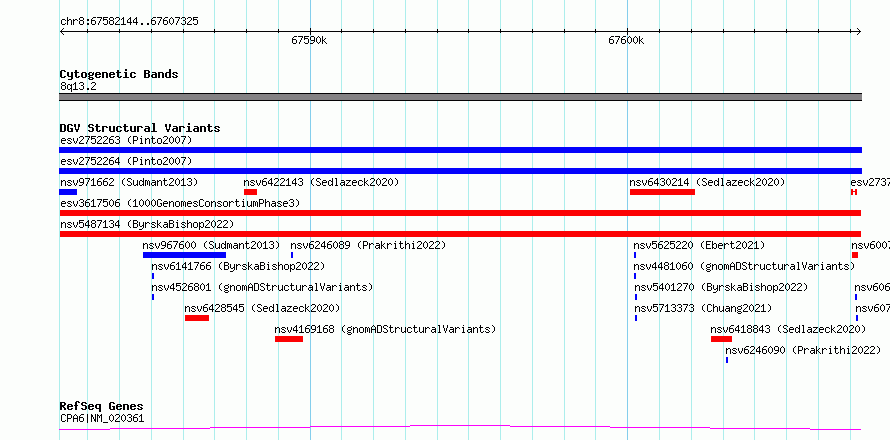The image size is (890, 440).
Task: Click the ruler's left arrowhead
Action: (x=62, y=31)
